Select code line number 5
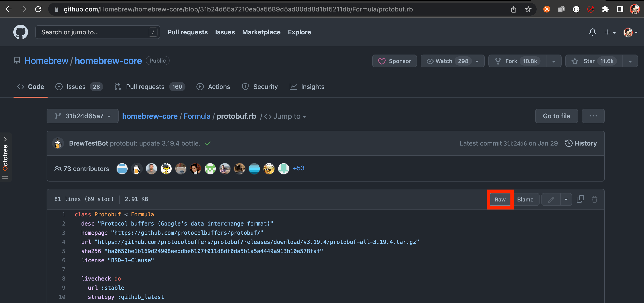 point(64,251)
